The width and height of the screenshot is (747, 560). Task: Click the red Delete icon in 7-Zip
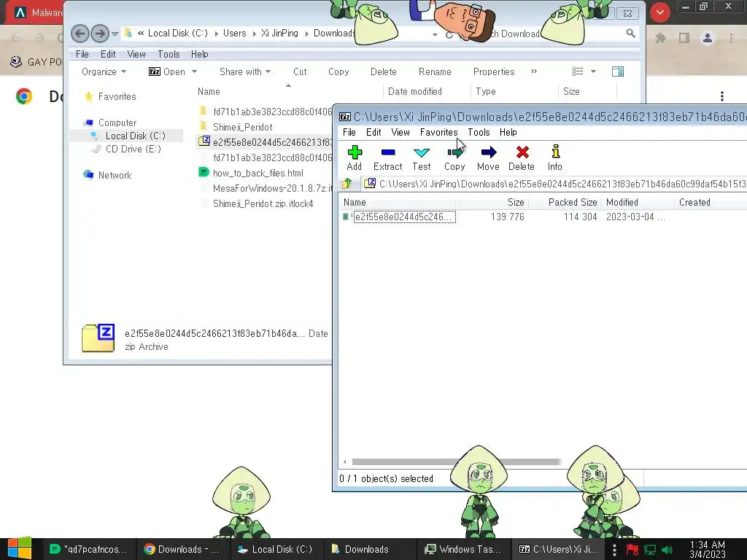click(522, 158)
